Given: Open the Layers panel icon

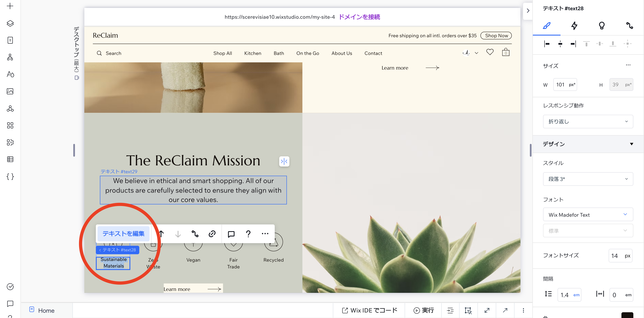Looking at the screenshot, I should point(10,23).
